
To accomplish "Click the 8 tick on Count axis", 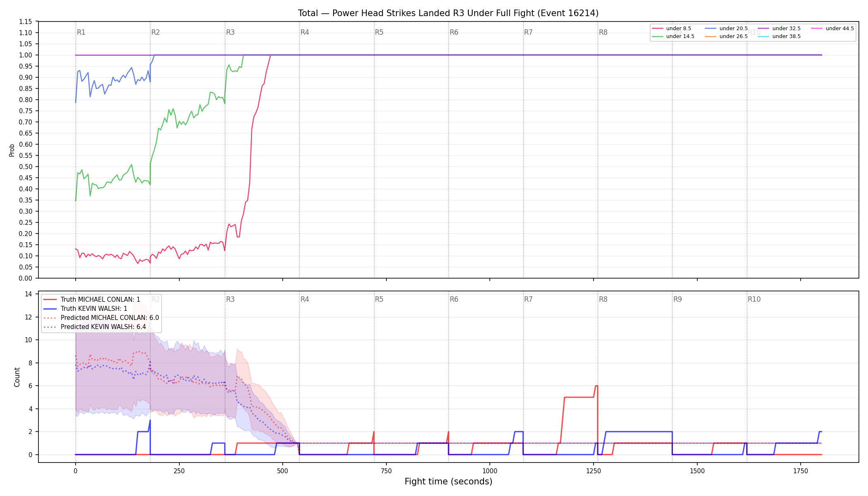I will pyautogui.click(x=31, y=363).
